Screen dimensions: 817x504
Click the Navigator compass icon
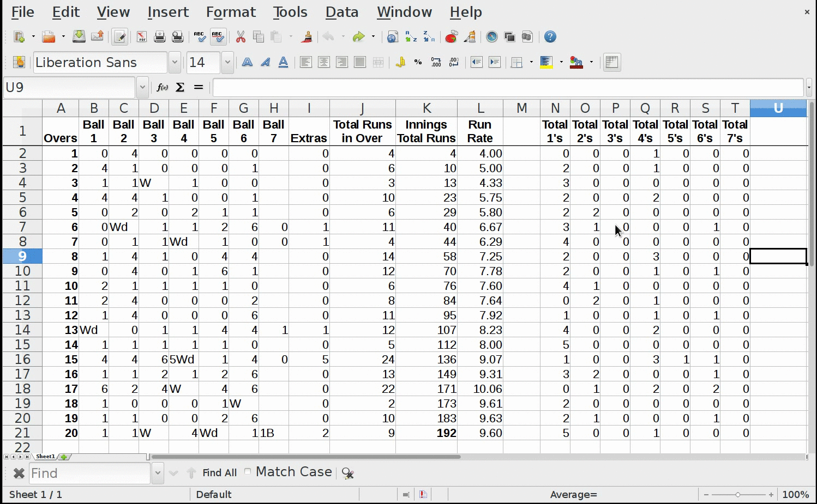click(492, 37)
